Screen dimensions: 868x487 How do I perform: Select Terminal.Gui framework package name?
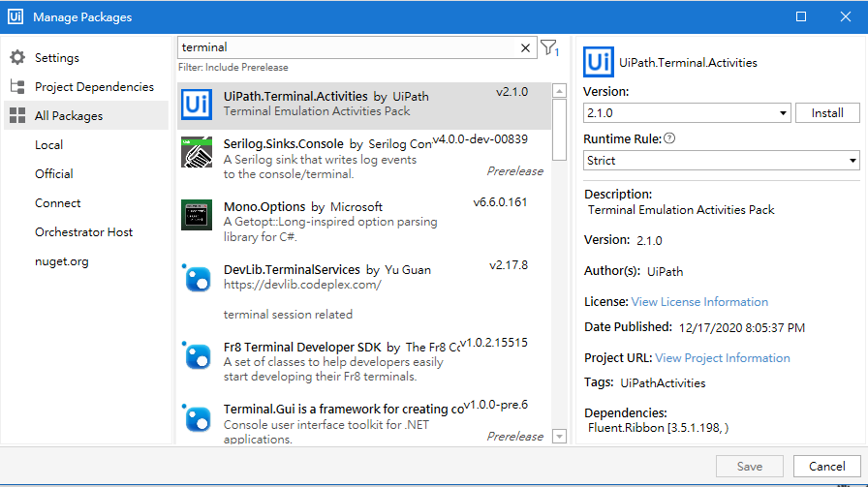point(343,409)
